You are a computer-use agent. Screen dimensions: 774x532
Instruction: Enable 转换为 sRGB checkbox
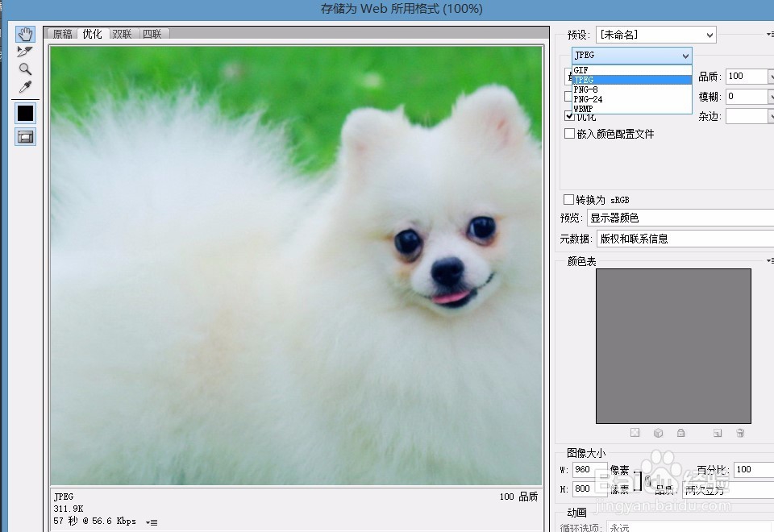pos(568,199)
